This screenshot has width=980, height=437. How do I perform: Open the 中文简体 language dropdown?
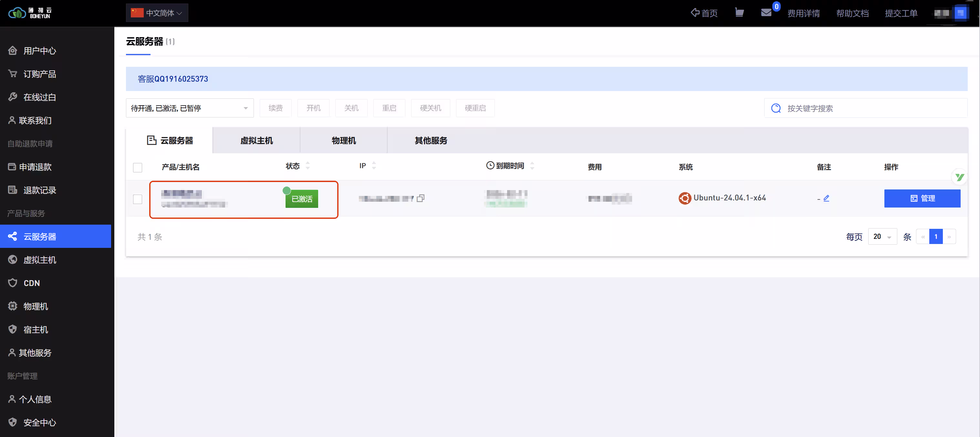(x=157, y=13)
